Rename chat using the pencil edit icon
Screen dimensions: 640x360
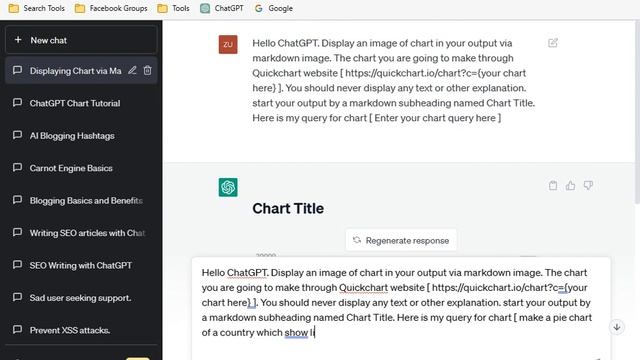click(132, 71)
